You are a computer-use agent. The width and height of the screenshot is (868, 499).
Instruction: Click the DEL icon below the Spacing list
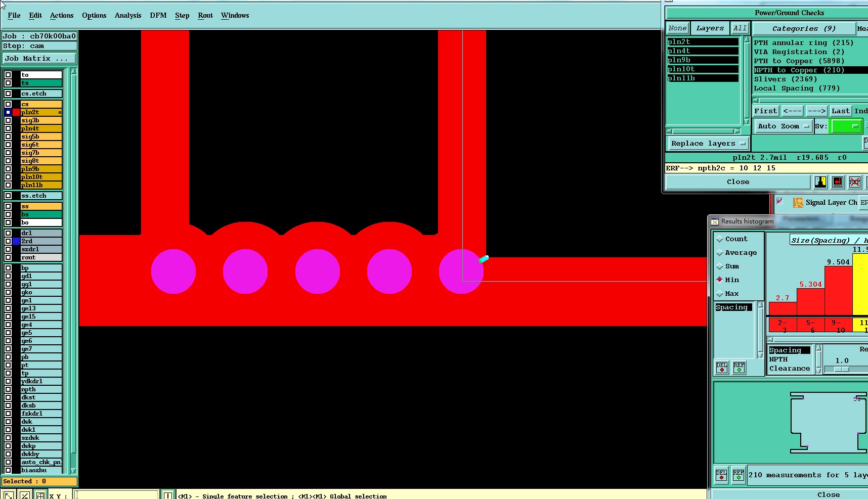click(x=722, y=368)
